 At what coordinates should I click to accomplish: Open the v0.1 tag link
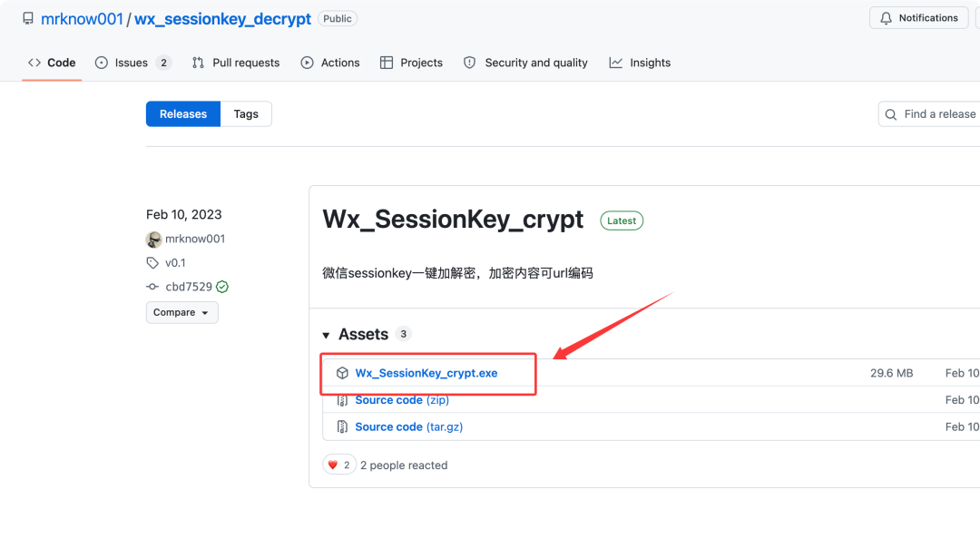tap(175, 262)
